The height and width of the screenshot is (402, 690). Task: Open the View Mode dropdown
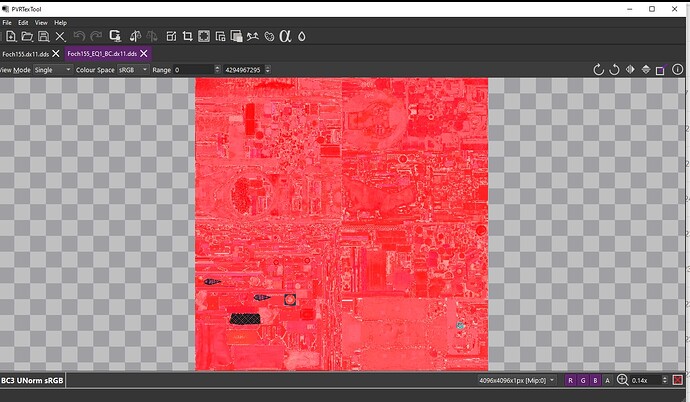pyautogui.click(x=52, y=69)
